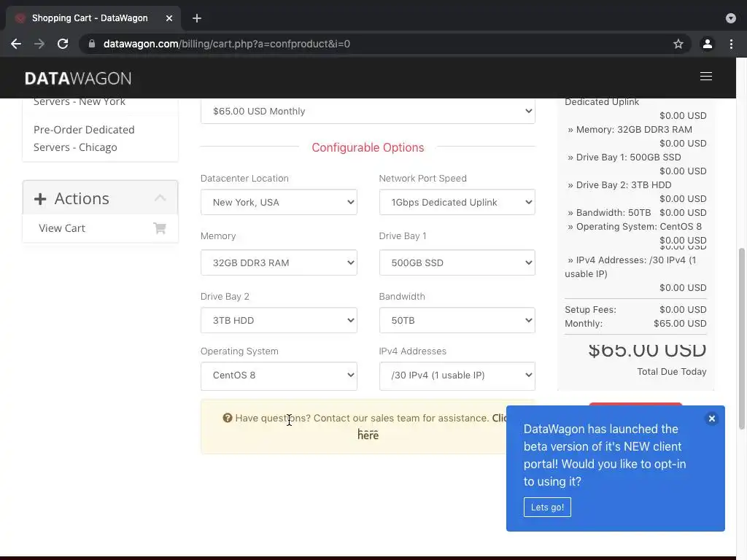Viewport: 747px width, 560px height.
Task: Click the 'IPv4 Addresses: /30 IPv4' summary line
Action: [x=631, y=267]
